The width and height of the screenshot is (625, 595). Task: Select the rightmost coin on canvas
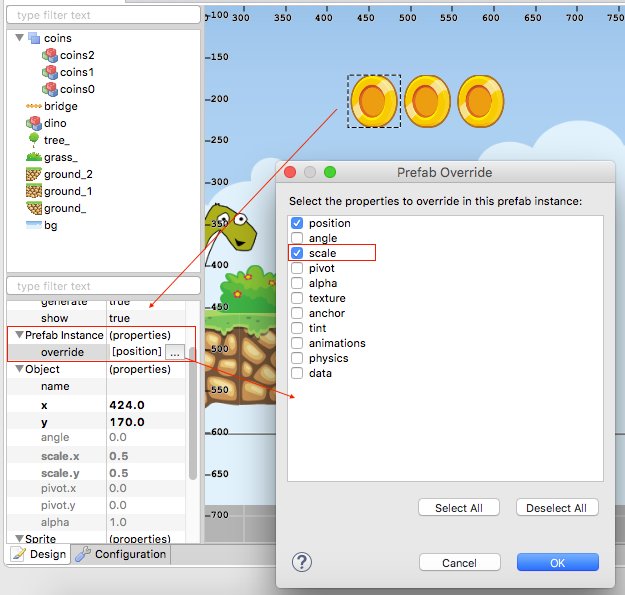pos(480,101)
